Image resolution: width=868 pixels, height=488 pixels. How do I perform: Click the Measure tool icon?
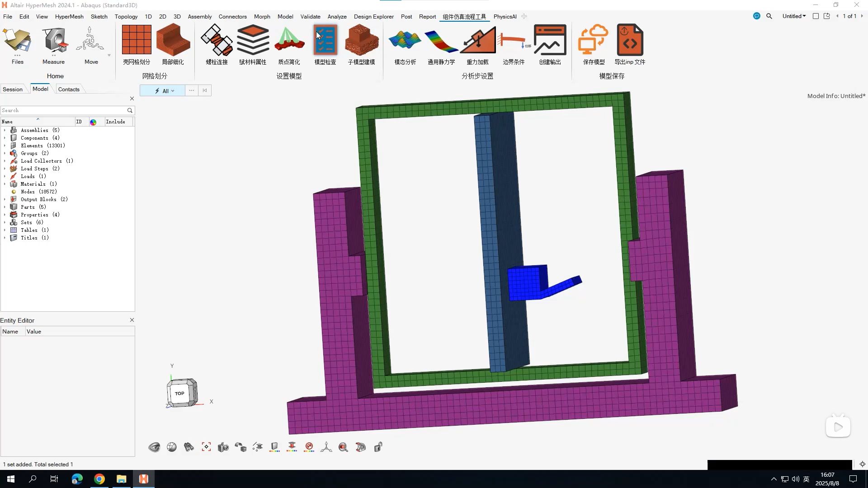[54, 40]
